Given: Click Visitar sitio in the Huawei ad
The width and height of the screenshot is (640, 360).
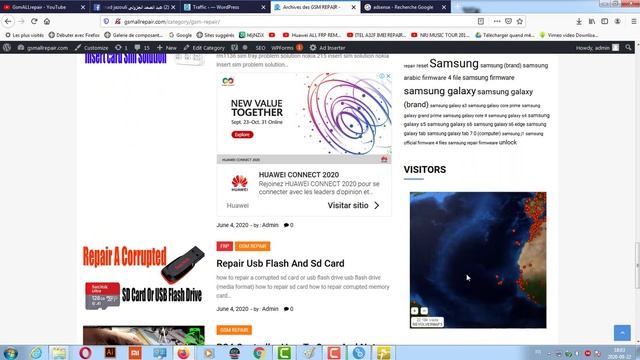Looking at the screenshot, I should pos(353,205).
